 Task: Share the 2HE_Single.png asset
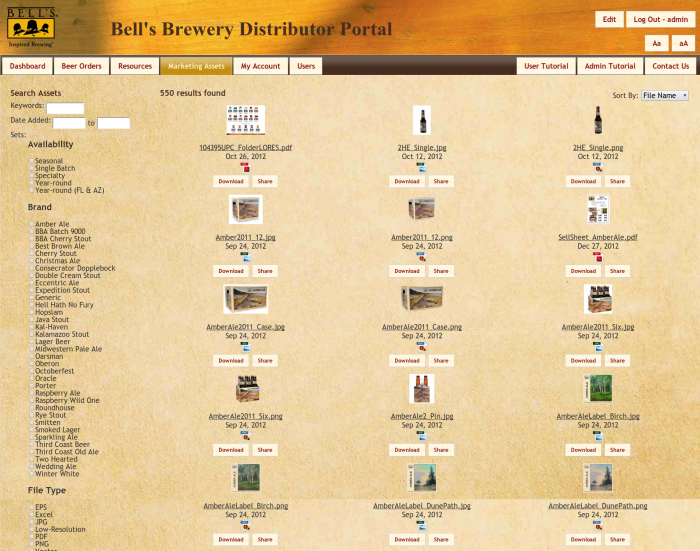617,181
